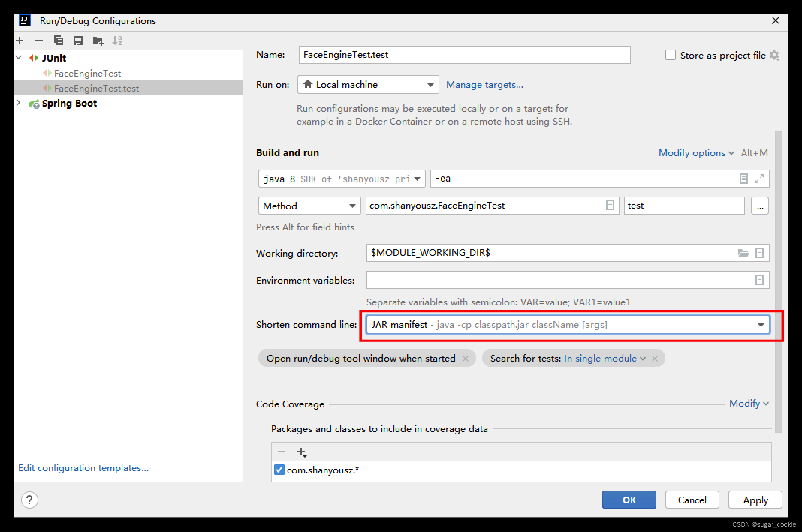Screen dimensions: 802x532
Task: Open the Shorten command line dropdown
Action: [763, 325]
